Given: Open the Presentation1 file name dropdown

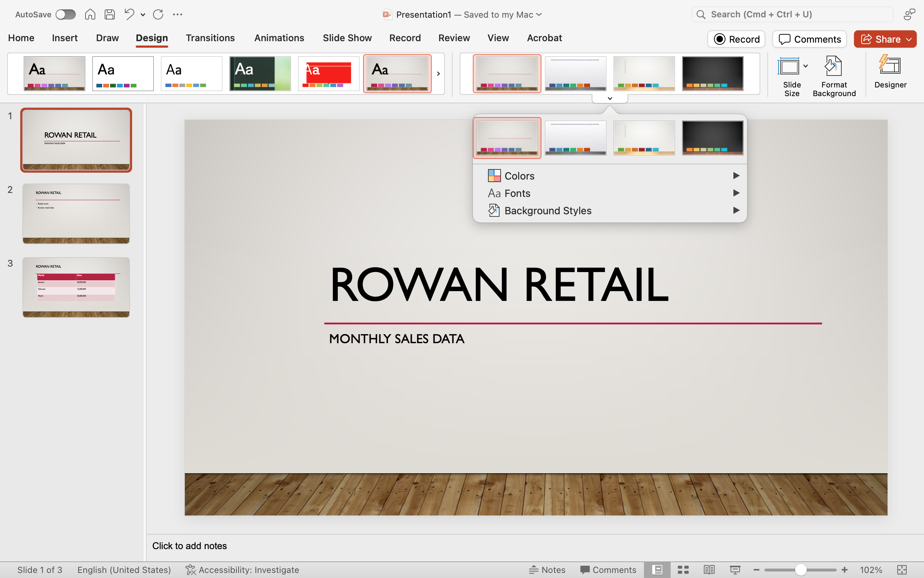Looking at the screenshot, I should pyautogui.click(x=539, y=14).
